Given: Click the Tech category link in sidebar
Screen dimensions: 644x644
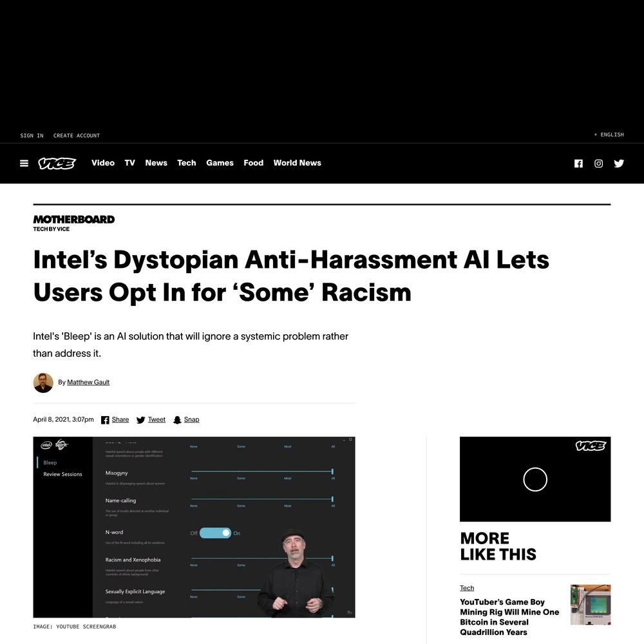Looking at the screenshot, I should pos(467,588).
